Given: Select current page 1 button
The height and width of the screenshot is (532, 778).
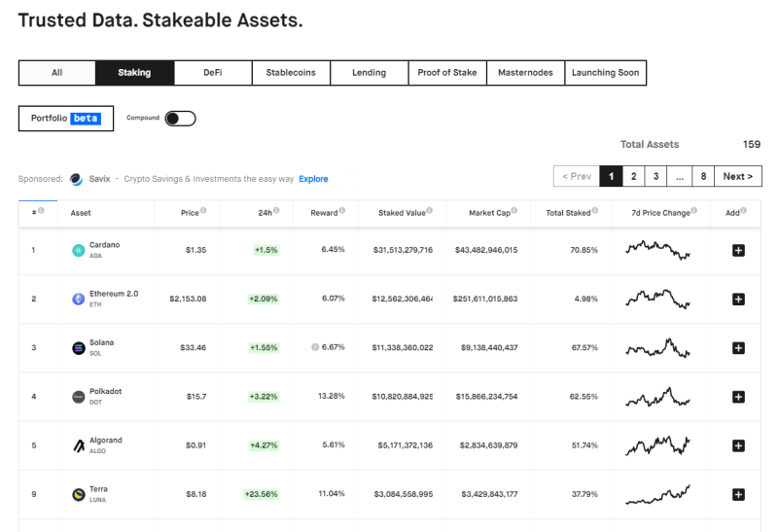Looking at the screenshot, I should 612,176.
